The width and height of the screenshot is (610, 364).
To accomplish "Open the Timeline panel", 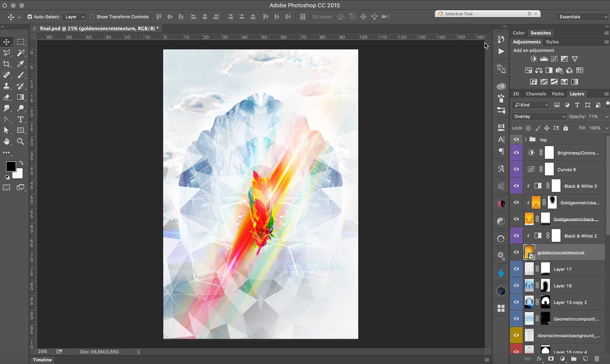I will 42,360.
